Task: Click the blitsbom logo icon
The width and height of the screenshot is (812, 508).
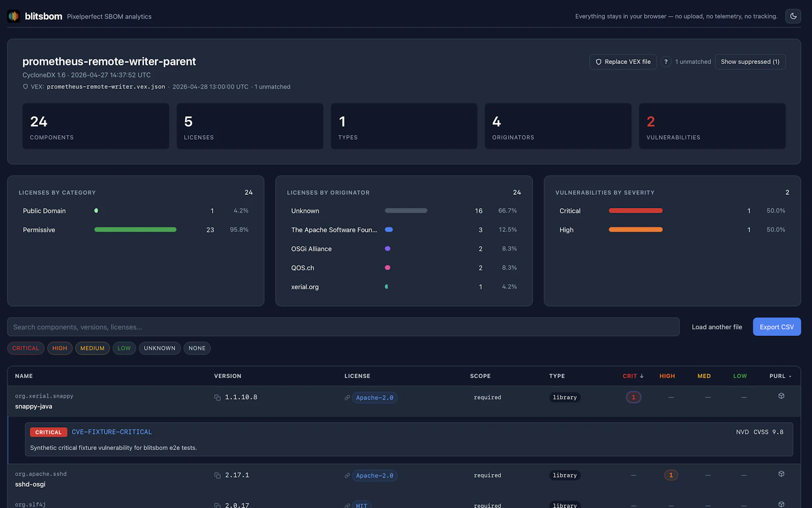Action: pos(14,16)
